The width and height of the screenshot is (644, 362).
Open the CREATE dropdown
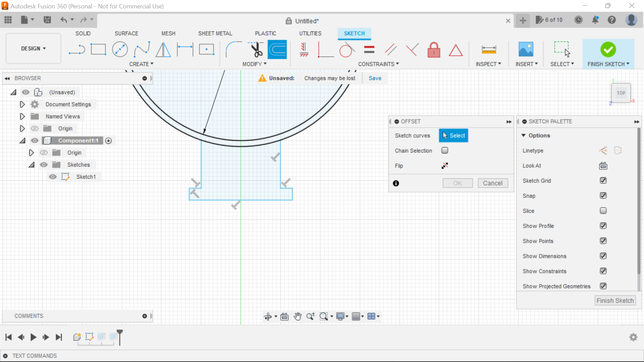141,64
